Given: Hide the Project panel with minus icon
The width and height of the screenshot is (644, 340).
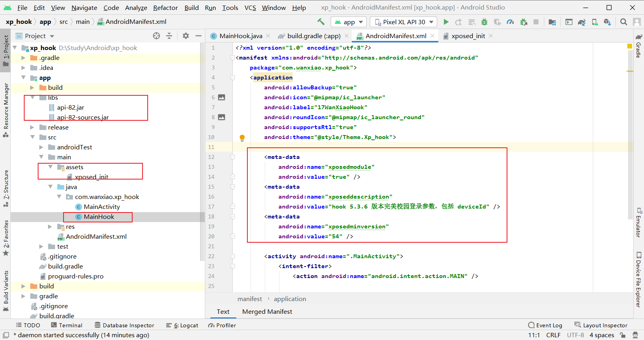Looking at the screenshot, I should pos(199,36).
